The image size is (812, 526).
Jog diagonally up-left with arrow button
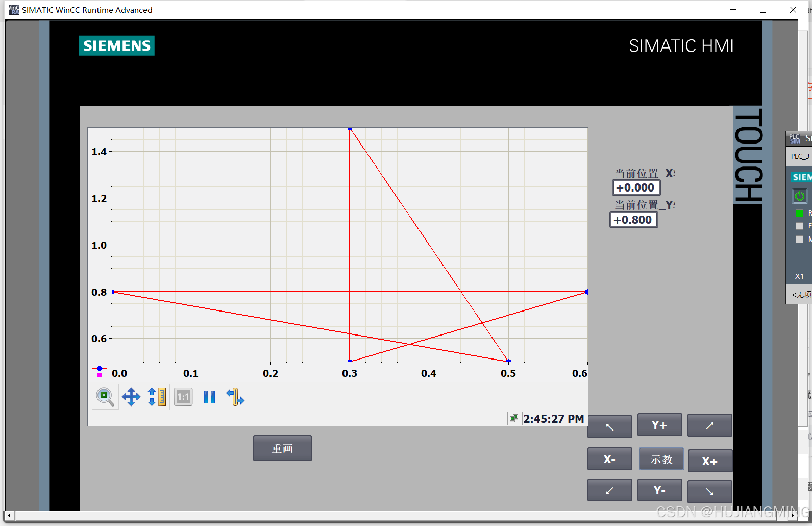click(x=610, y=426)
